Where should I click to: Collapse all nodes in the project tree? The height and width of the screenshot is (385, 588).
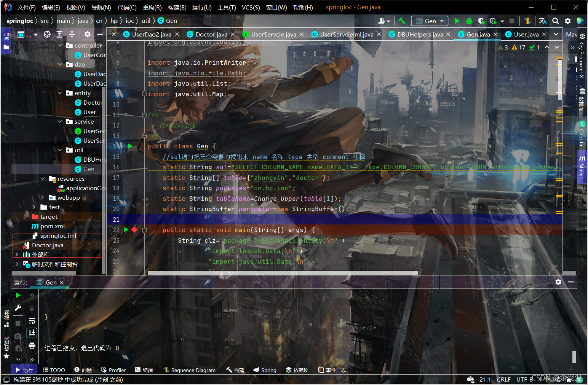(x=72, y=35)
